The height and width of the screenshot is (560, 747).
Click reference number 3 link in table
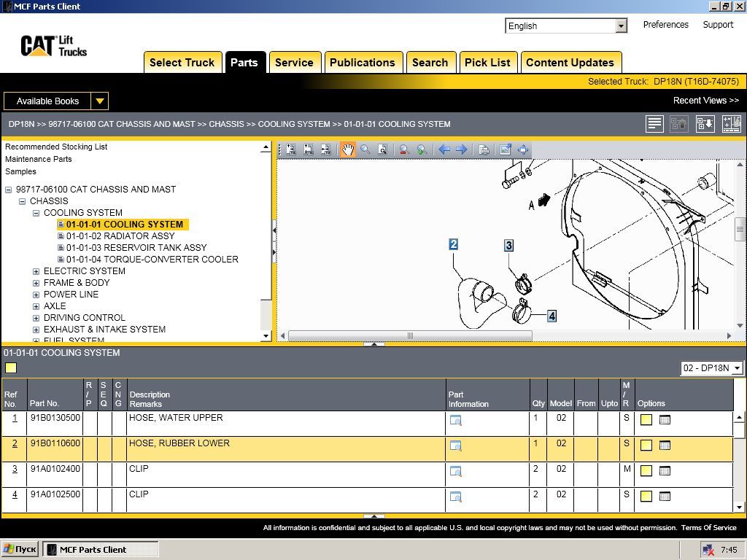(x=15, y=469)
